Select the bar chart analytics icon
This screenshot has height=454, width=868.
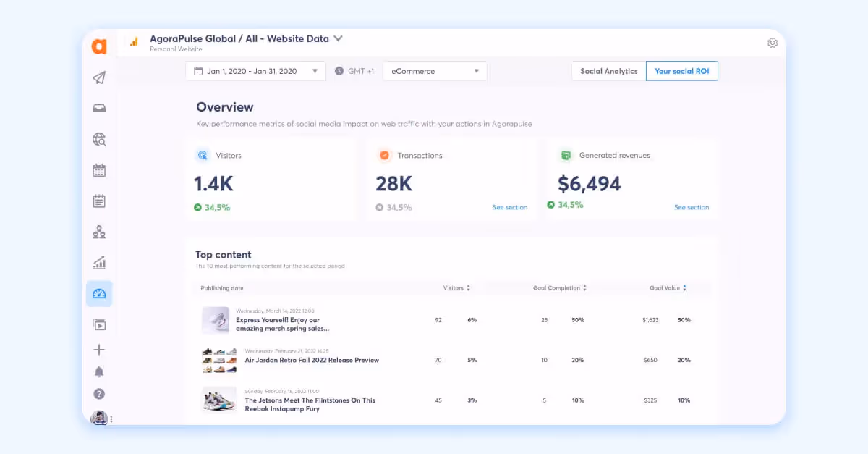pos(99,262)
